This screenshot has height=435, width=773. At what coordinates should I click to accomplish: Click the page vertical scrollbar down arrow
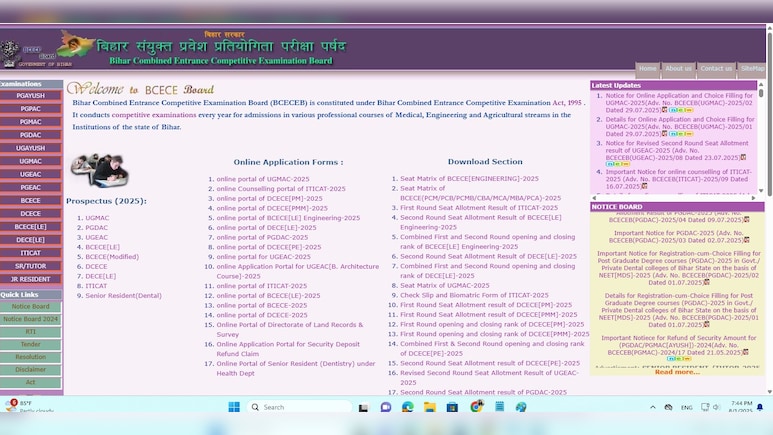coord(769,392)
